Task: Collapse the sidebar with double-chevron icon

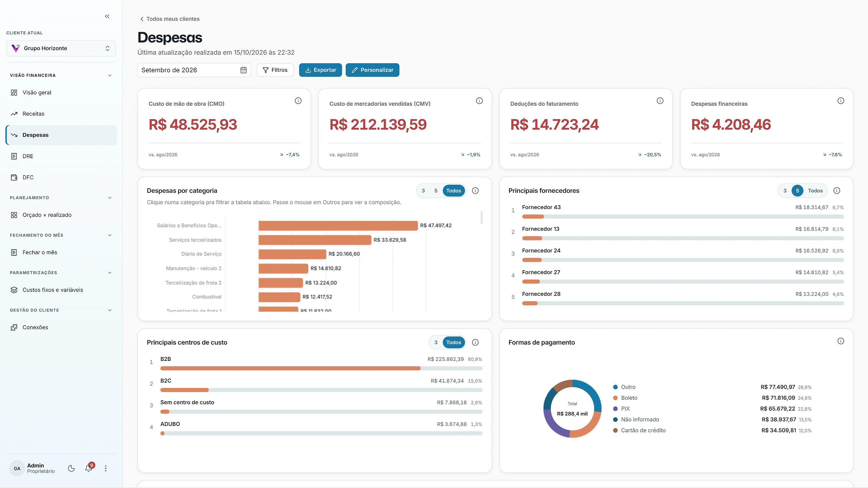Action: (x=107, y=16)
